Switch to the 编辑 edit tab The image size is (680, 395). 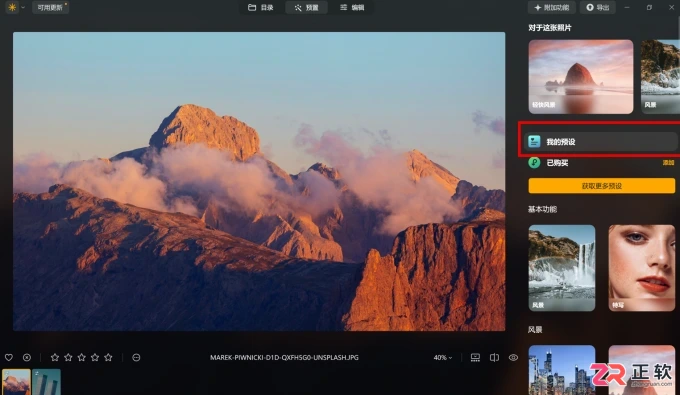352,7
